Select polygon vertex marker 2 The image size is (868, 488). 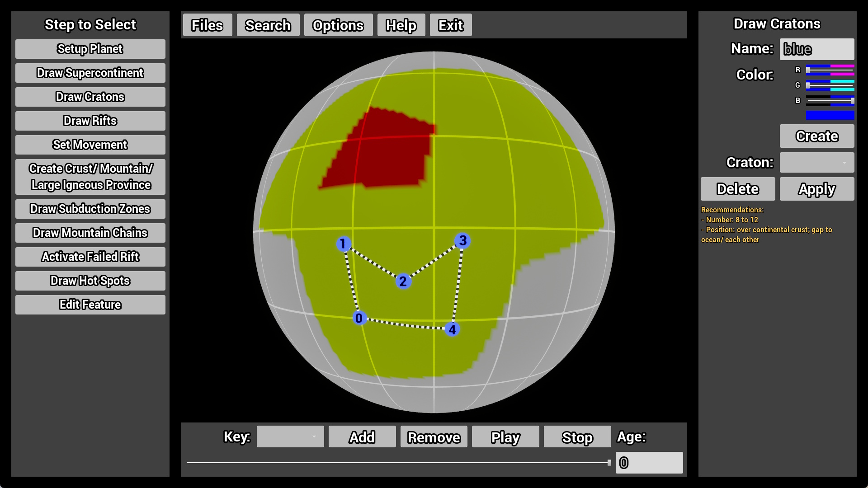point(403,282)
